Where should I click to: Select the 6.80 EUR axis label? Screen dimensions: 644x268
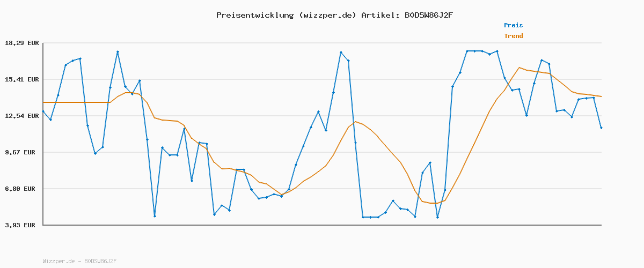(x=22, y=189)
